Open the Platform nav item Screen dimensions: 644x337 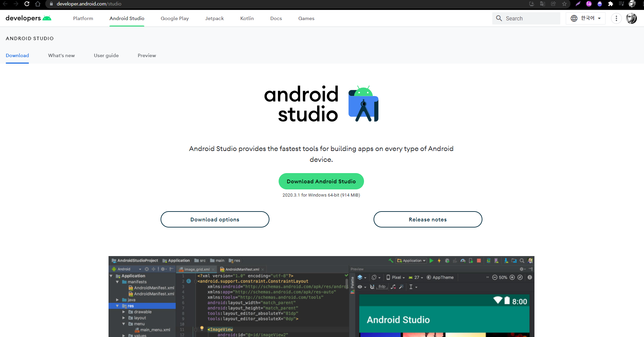click(x=83, y=18)
